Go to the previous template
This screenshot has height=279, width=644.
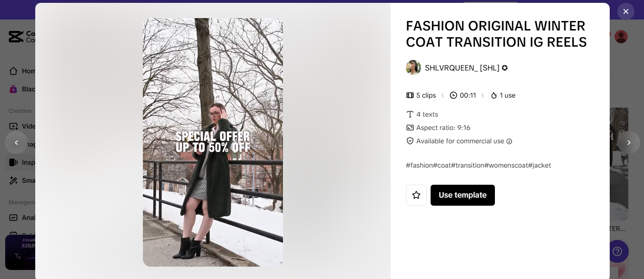point(16,142)
